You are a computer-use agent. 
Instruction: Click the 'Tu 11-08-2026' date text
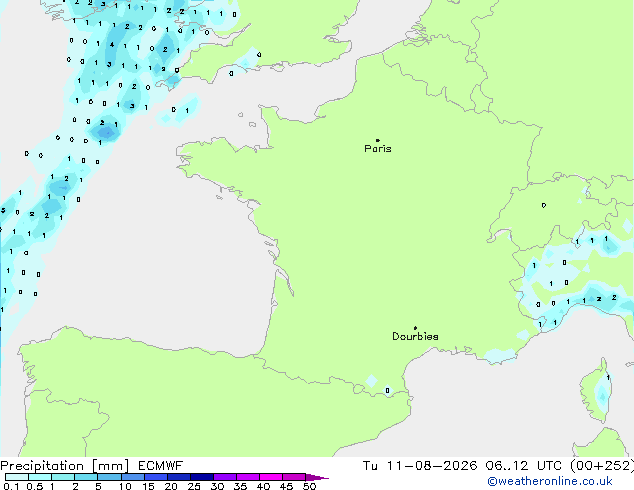click(x=420, y=466)
